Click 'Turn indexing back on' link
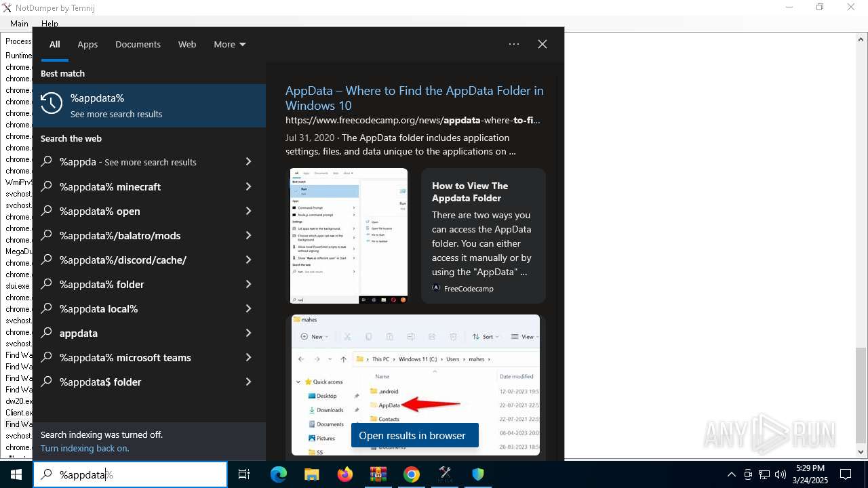Screen dimensions: 868x488 (x=85, y=448)
